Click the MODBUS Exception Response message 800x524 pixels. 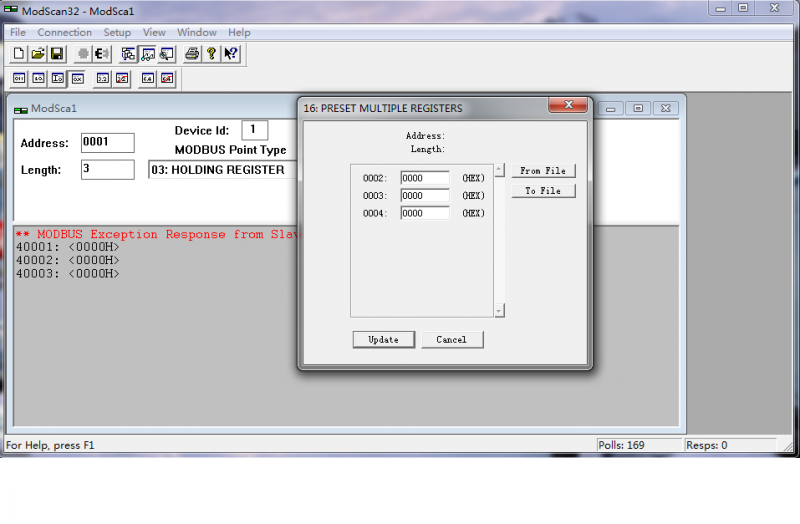157,234
